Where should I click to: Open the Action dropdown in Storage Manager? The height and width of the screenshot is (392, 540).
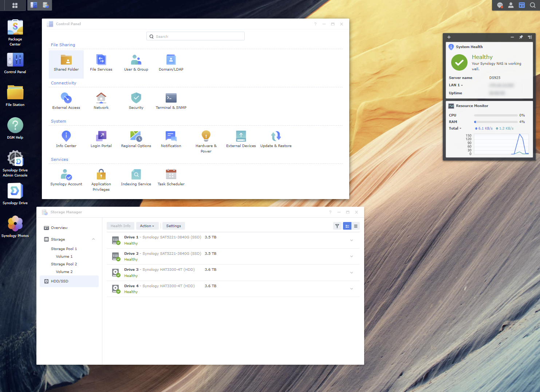pos(147,226)
